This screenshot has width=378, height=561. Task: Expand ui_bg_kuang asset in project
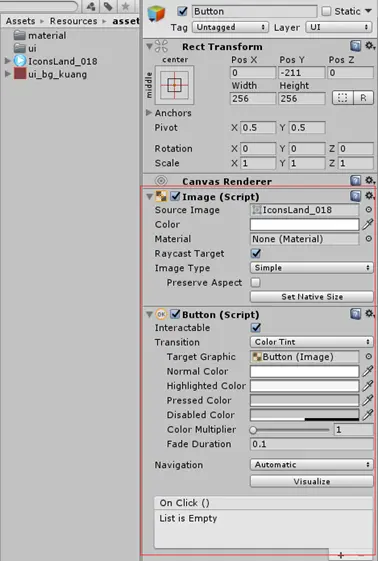[x=7, y=74]
